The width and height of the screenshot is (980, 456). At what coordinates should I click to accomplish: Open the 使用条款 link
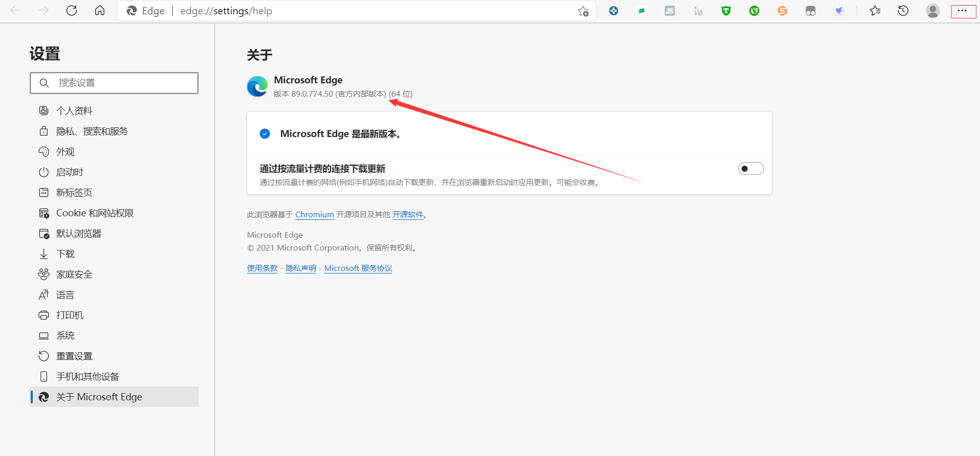click(263, 268)
